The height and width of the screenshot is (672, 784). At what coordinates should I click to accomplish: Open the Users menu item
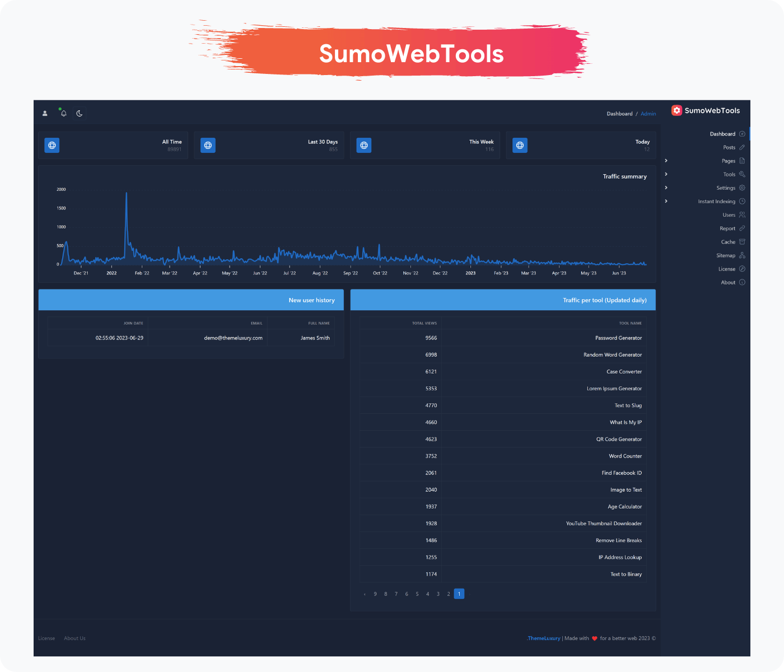pyautogui.click(x=729, y=215)
